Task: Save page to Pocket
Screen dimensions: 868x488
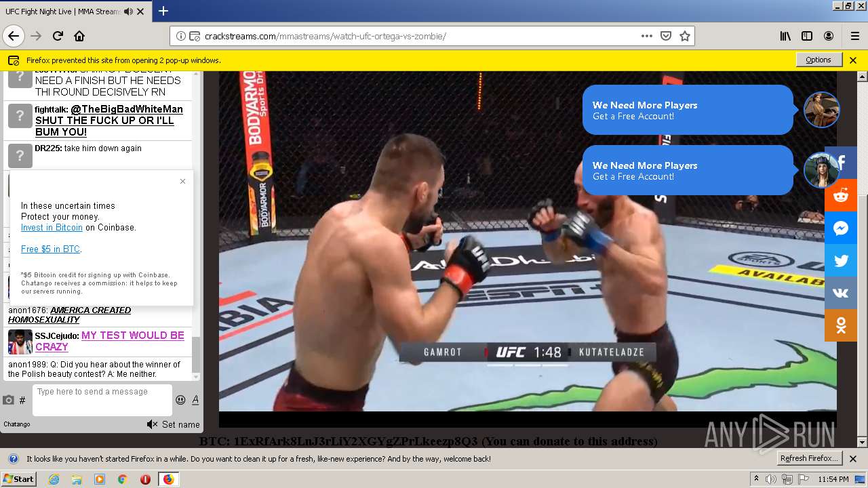Action: (666, 36)
